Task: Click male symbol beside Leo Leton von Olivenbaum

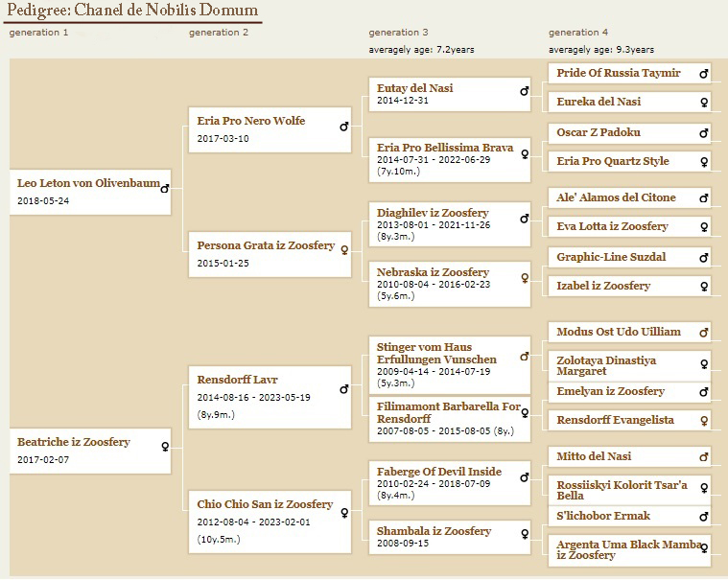Action: pos(165,189)
